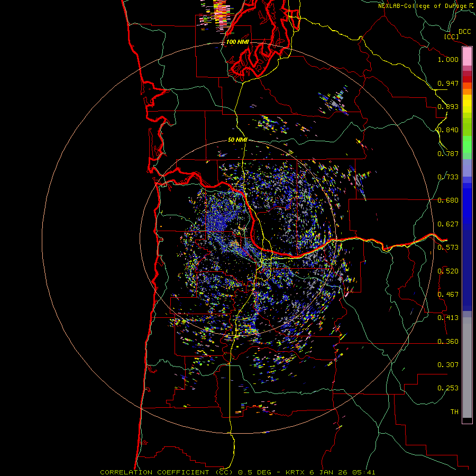Select the 0.787 legend value
The image size is (476, 476).
pos(448,153)
